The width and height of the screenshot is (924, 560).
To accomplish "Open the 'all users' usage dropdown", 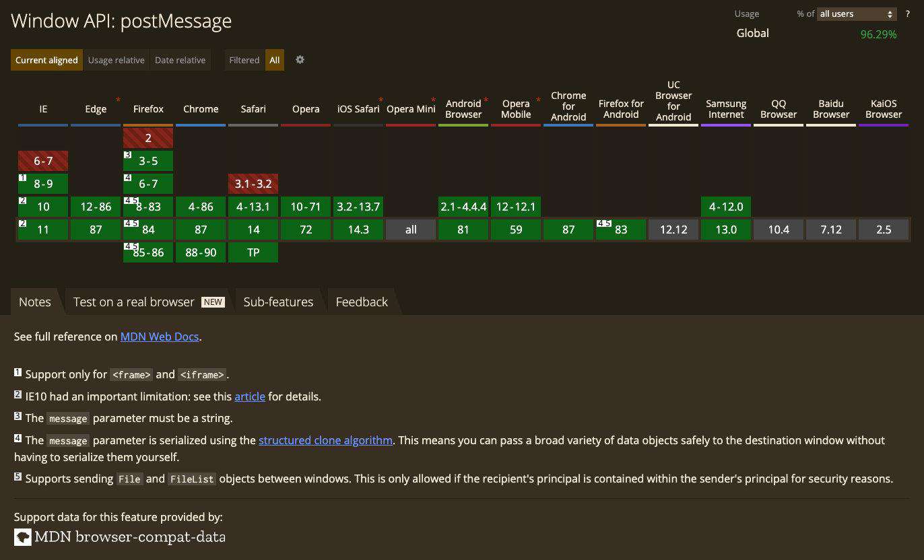I will tap(857, 14).
